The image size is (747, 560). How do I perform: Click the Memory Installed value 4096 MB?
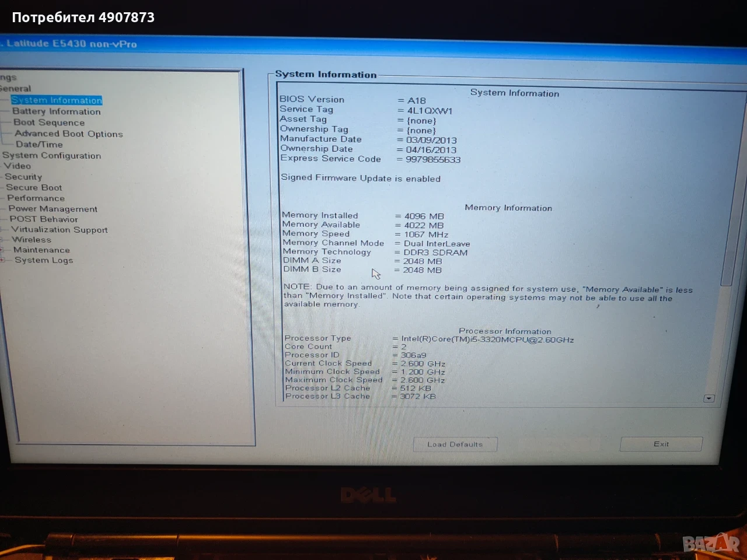tap(424, 216)
